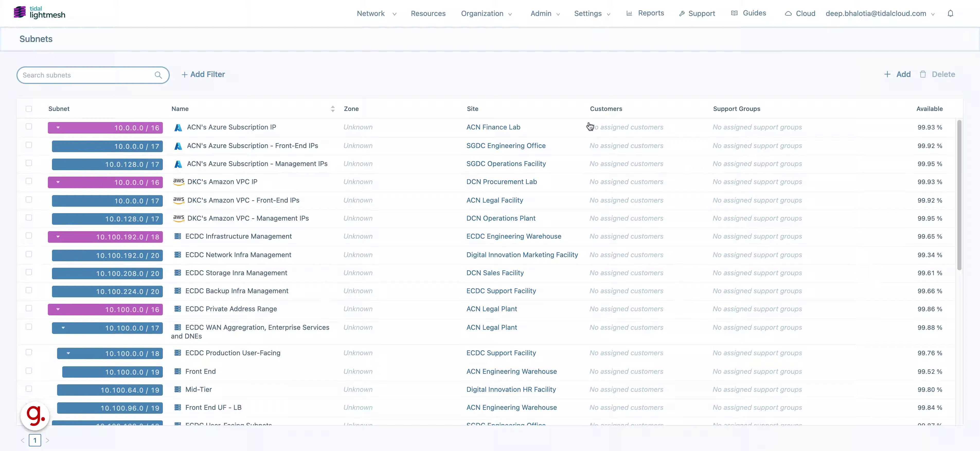Click server icon beside Front End row
The width and height of the screenshot is (980, 451).
[178, 371]
